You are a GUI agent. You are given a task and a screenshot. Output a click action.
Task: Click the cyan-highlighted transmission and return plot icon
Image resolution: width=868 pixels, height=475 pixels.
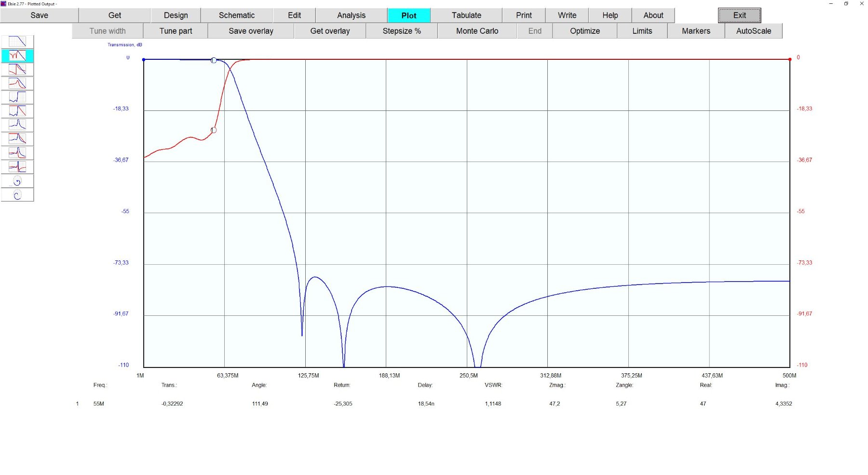pyautogui.click(x=17, y=55)
